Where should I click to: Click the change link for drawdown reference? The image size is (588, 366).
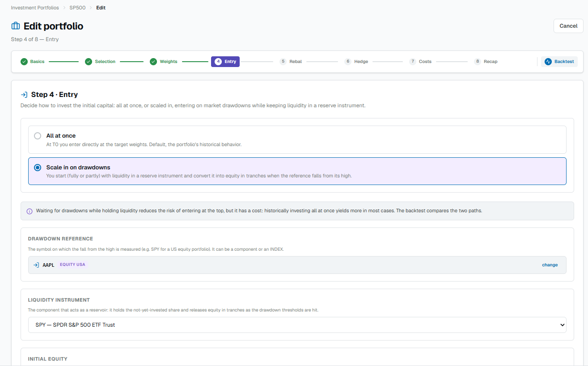point(550,265)
